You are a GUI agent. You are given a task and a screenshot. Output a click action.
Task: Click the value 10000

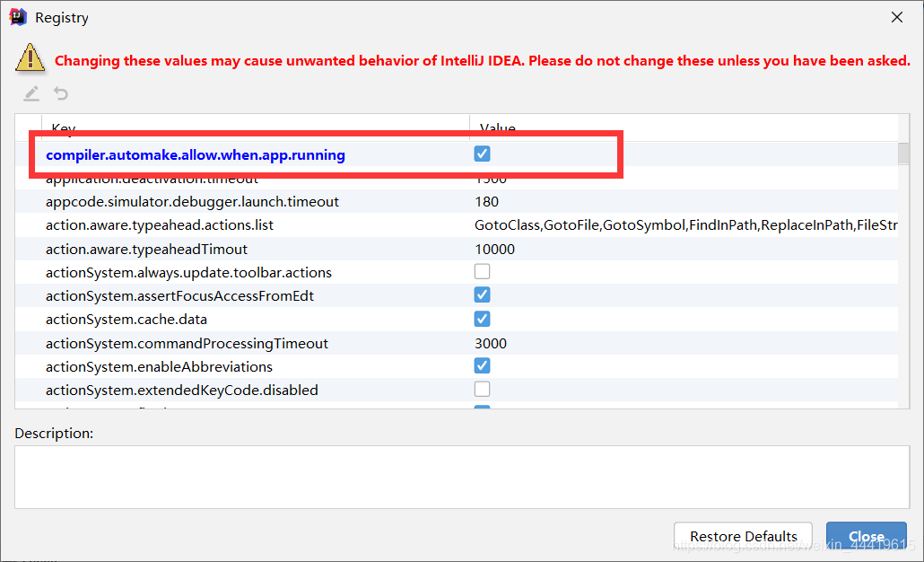coord(494,250)
